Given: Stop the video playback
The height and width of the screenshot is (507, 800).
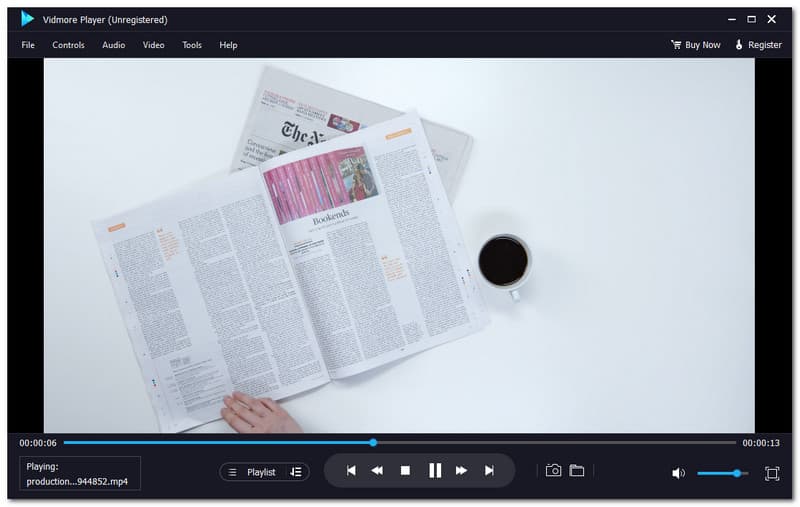Looking at the screenshot, I should pyautogui.click(x=405, y=471).
